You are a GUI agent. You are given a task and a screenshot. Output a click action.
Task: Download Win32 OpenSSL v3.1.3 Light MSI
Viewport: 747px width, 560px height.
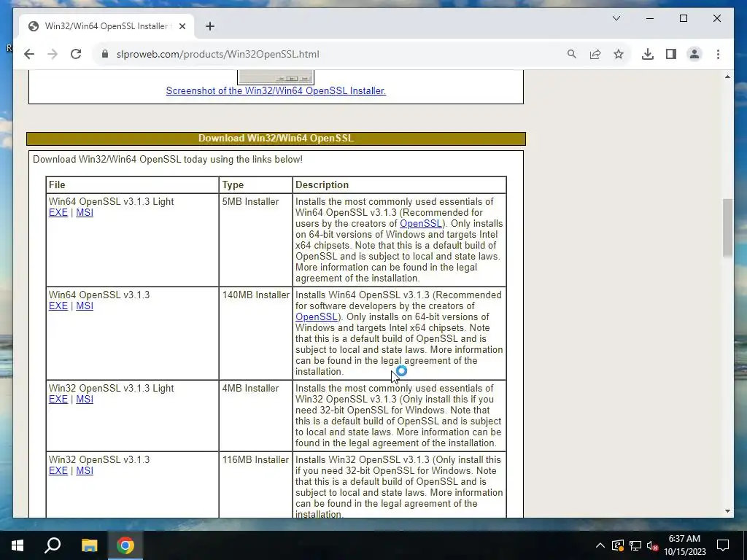(85, 399)
